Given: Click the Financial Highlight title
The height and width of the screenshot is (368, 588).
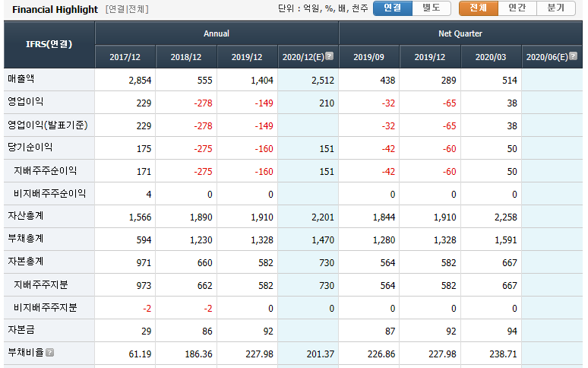Looking at the screenshot, I should [55, 9].
